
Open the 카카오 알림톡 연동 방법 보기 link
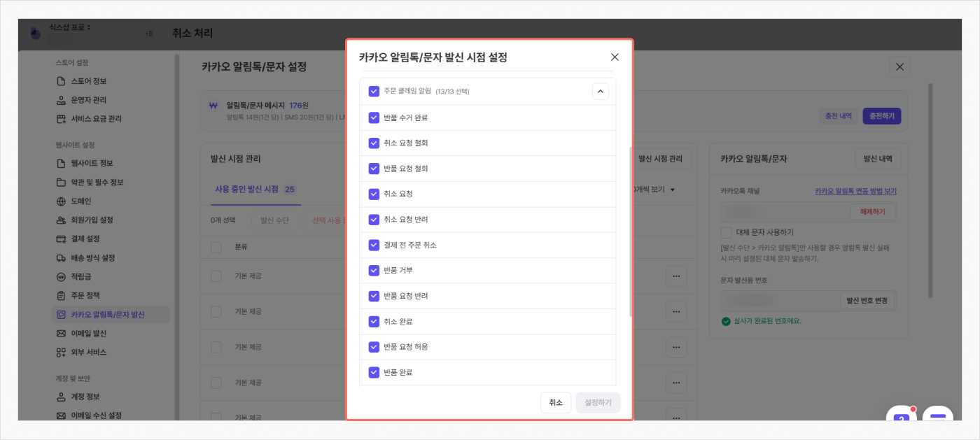pyautogui.click(x=855, y=191)
